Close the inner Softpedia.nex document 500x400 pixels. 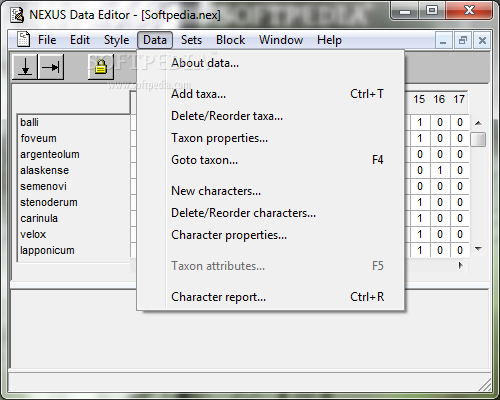pyautogui.click(x=482, y=41)
